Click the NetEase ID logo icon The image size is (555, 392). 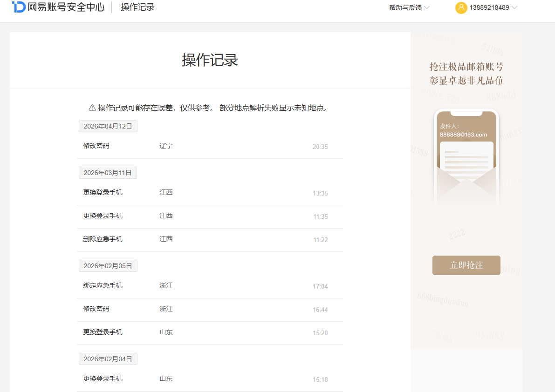(x=19, y=7)
